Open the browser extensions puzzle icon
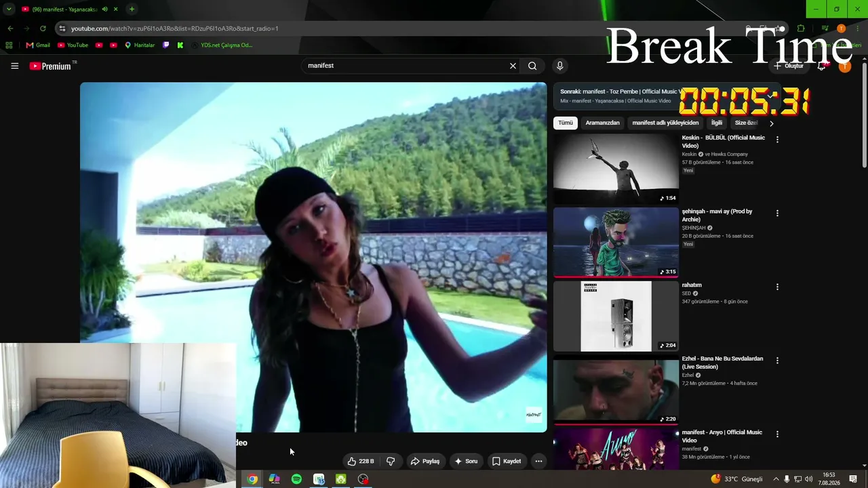The image size is (868, 488). (801, 28)
